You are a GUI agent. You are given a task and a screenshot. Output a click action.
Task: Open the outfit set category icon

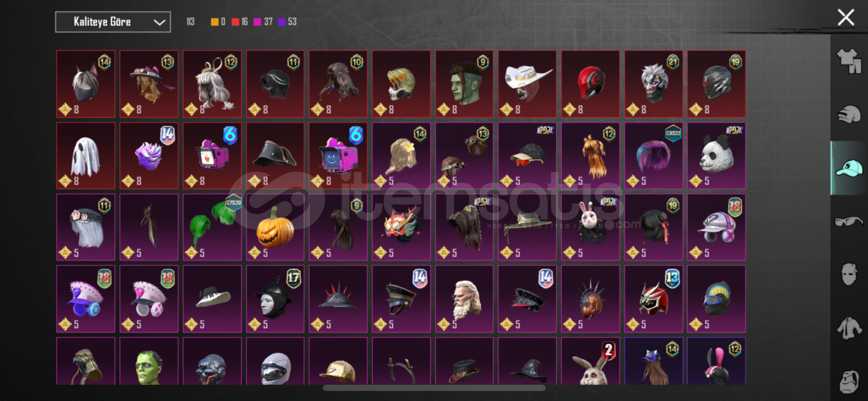[x=849, y=61]
